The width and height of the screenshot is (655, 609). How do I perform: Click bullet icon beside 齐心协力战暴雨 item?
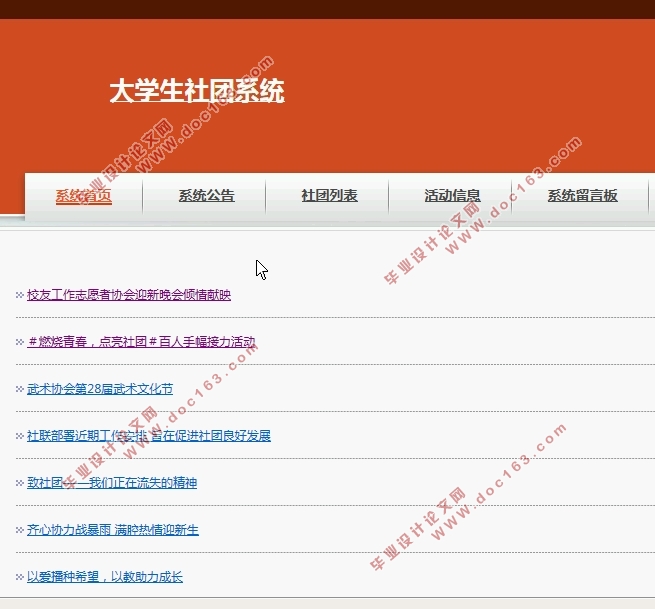point(19,530)
